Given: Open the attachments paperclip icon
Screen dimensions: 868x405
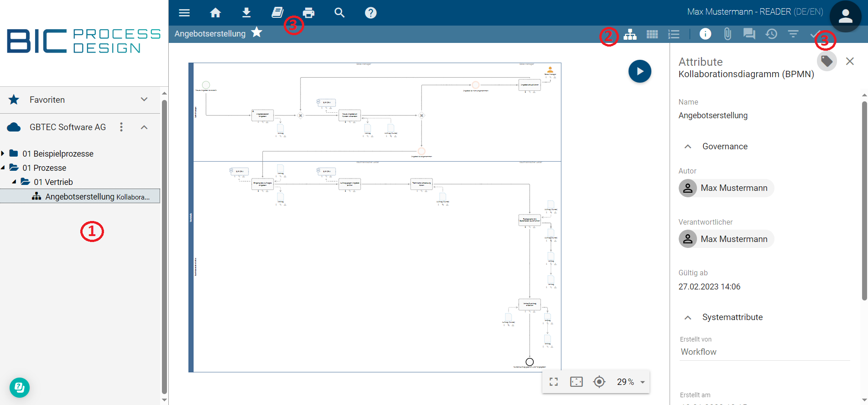Looking at the screenshot, I should (x=728, y=34).
